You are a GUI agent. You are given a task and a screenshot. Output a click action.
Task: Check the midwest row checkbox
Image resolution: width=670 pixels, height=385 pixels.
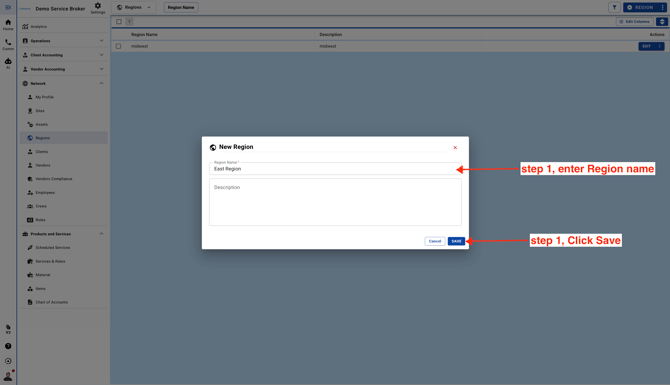(118, 46)
